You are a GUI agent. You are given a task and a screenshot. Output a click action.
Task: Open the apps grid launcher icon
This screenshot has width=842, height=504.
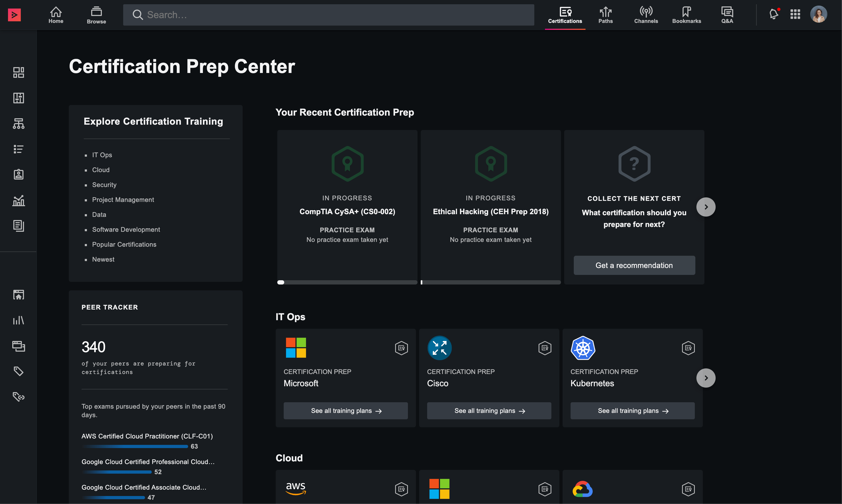795,14
